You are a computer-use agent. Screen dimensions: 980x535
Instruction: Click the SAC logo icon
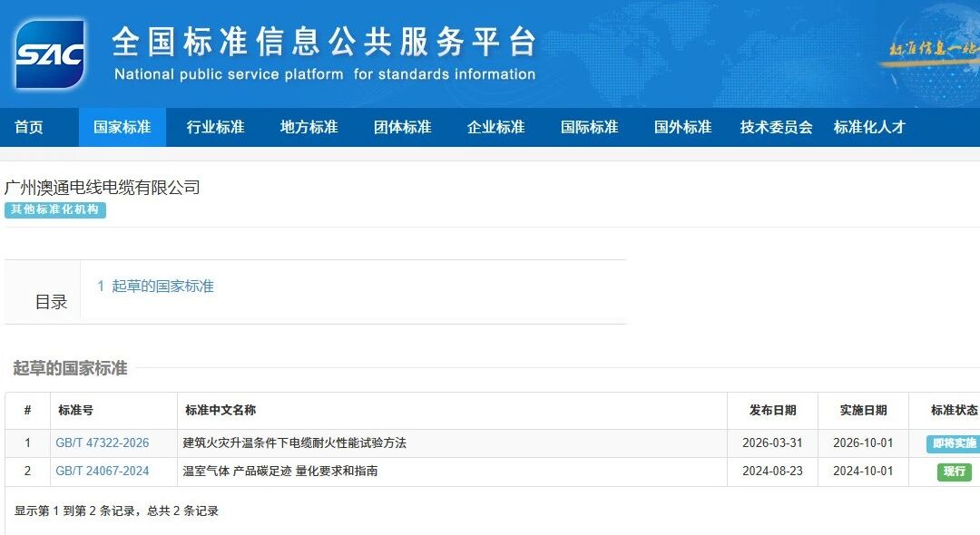(x=50, y=54)
